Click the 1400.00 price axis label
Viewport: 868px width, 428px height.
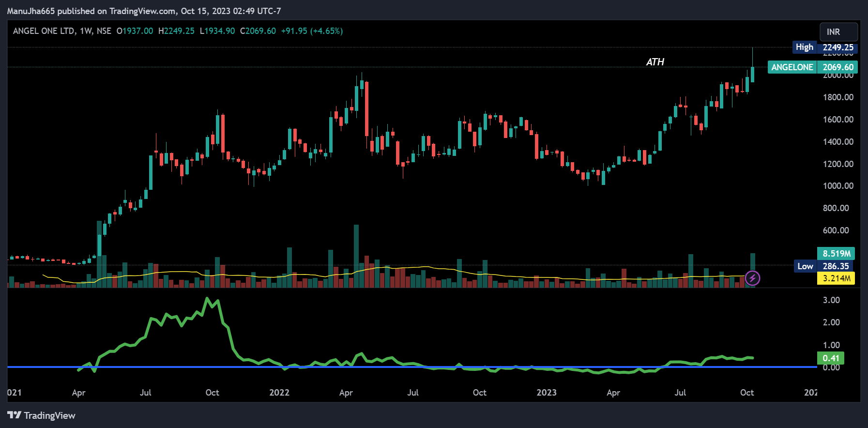pyautogui.click(x=838, y=142)
